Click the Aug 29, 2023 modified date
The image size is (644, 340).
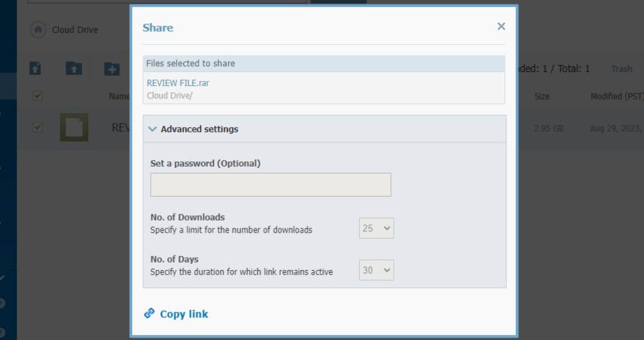click(x=616, y=129)
